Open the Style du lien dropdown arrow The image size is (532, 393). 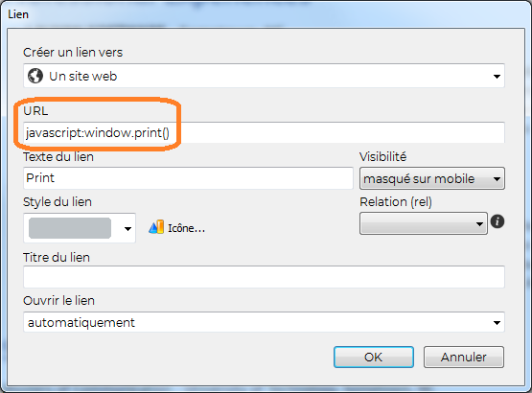tap(127, 229)
